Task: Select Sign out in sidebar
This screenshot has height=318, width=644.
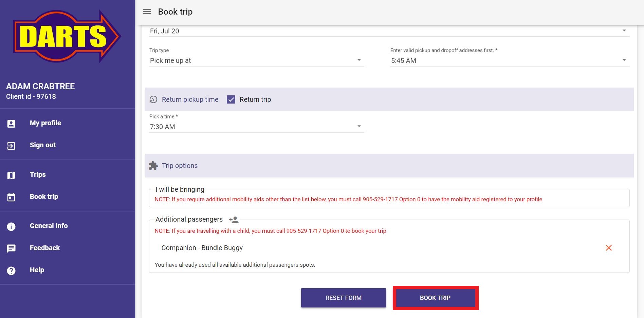Action: point(43,145)
